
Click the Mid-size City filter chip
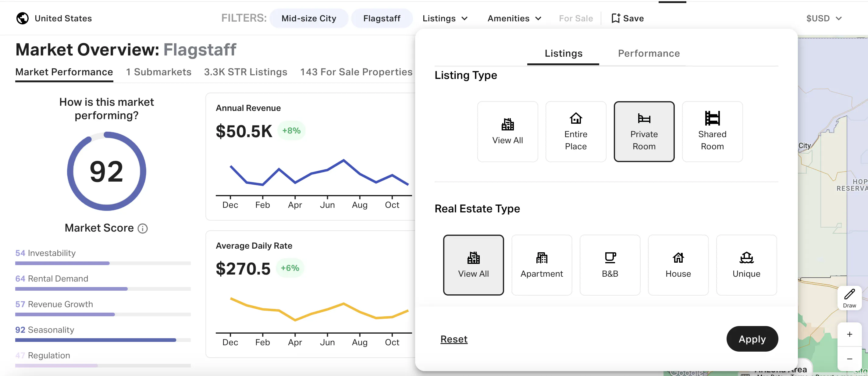[x=309, y=18]
